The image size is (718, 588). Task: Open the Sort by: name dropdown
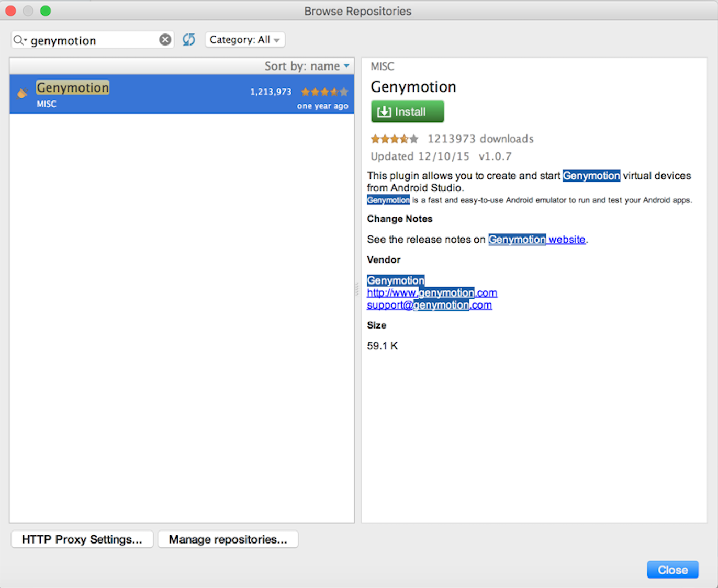pyautogui.click(x=307, y=66)
